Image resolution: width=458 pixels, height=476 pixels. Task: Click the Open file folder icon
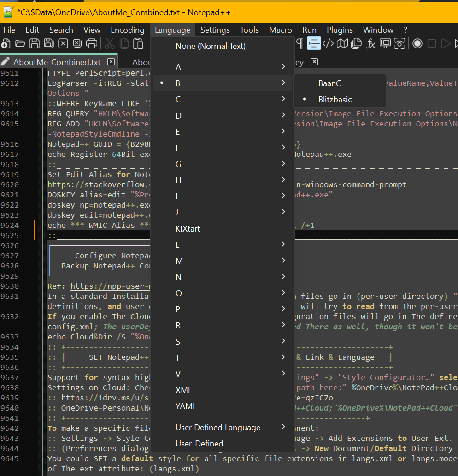[20, 44]
